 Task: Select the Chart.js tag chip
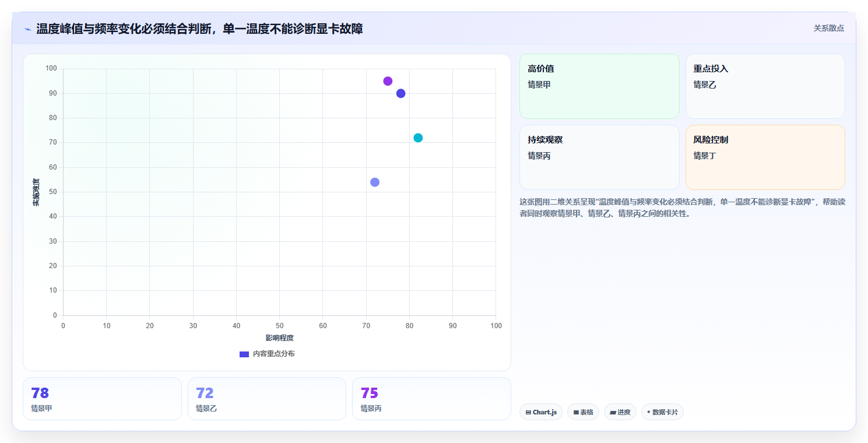pos(541,412)
